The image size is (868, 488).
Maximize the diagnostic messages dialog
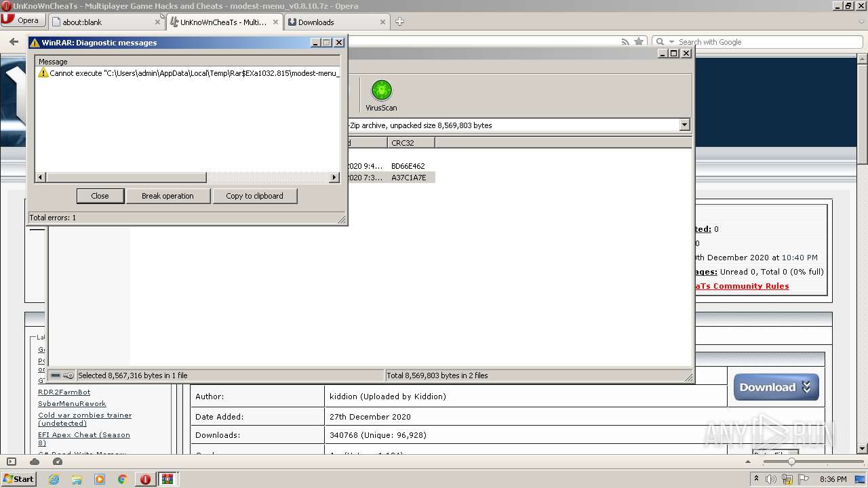[x=327, y=42]
